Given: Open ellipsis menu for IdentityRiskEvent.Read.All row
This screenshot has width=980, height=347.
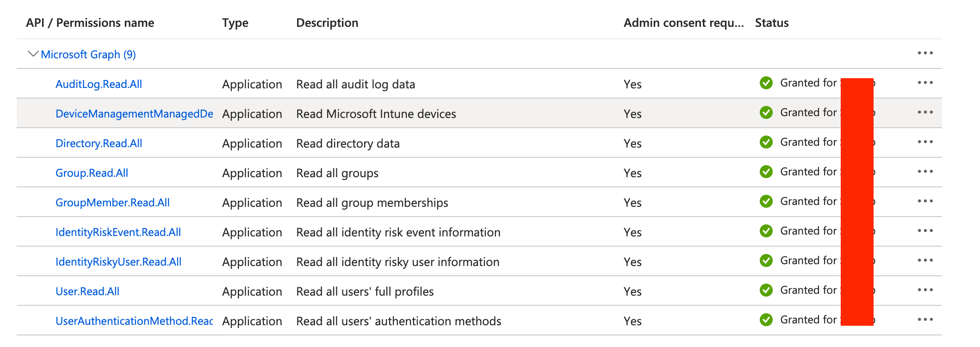Looking at the screenshot, I should point(925,231).
